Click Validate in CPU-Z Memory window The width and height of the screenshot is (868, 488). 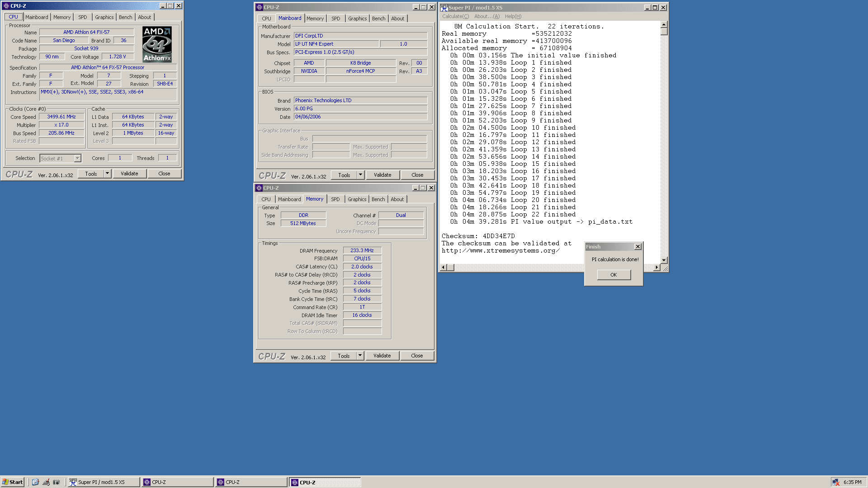tap(382, 356)
